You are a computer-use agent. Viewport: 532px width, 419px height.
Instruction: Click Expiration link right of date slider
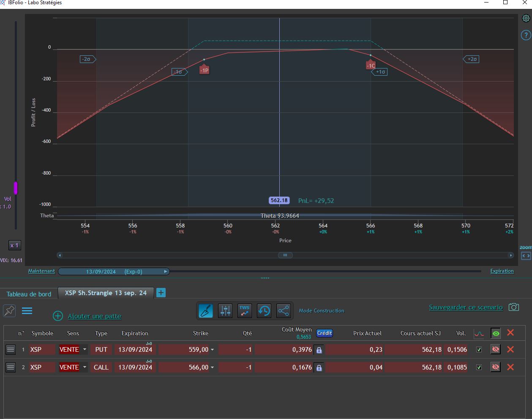click(502, 271)
